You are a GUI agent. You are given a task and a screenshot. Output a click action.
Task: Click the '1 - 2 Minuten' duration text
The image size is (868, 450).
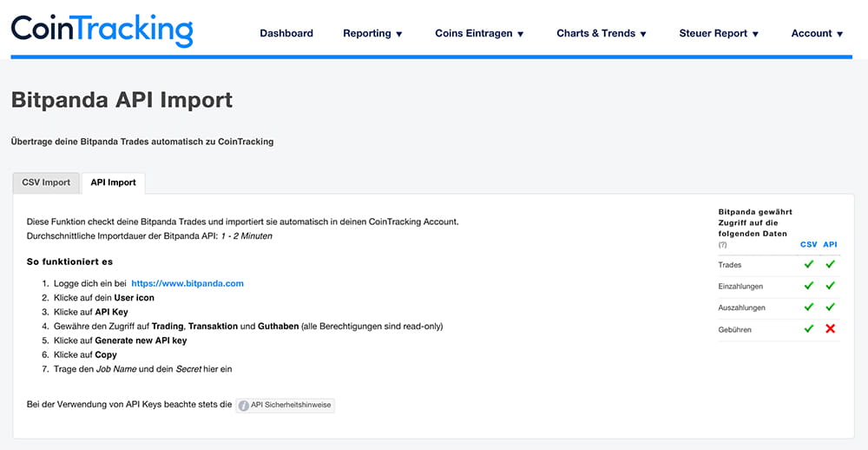coord(247,236)
